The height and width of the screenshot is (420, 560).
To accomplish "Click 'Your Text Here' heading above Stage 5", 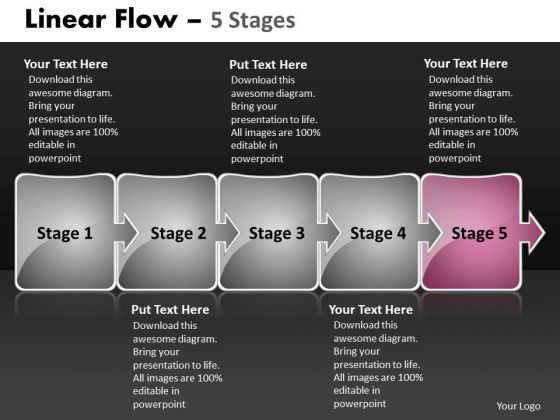I will pos(466,64).
